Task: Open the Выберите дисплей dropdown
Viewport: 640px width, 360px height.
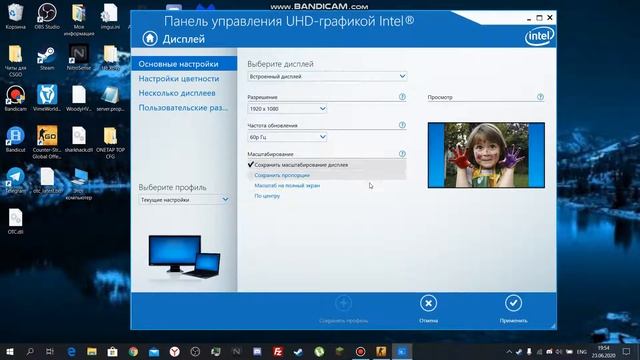Action: point(327,76)
